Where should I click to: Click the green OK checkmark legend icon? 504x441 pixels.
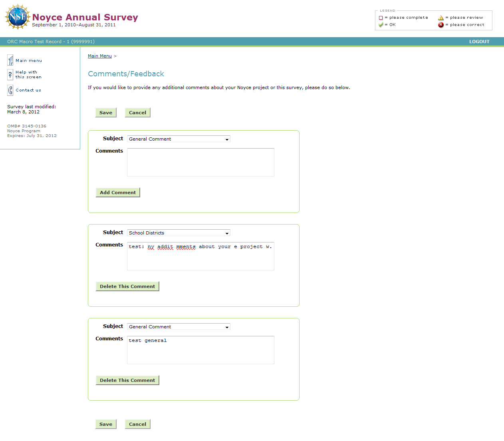click(381, 25)
